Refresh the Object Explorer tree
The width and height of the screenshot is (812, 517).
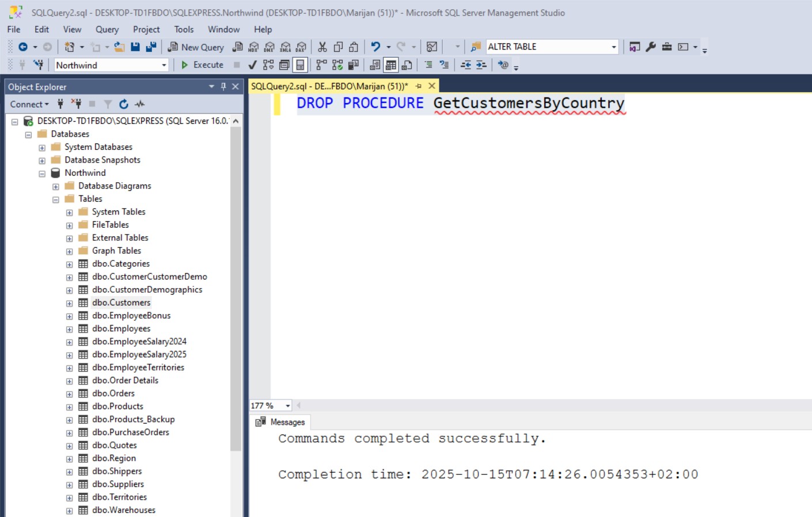tap(123, 104)
